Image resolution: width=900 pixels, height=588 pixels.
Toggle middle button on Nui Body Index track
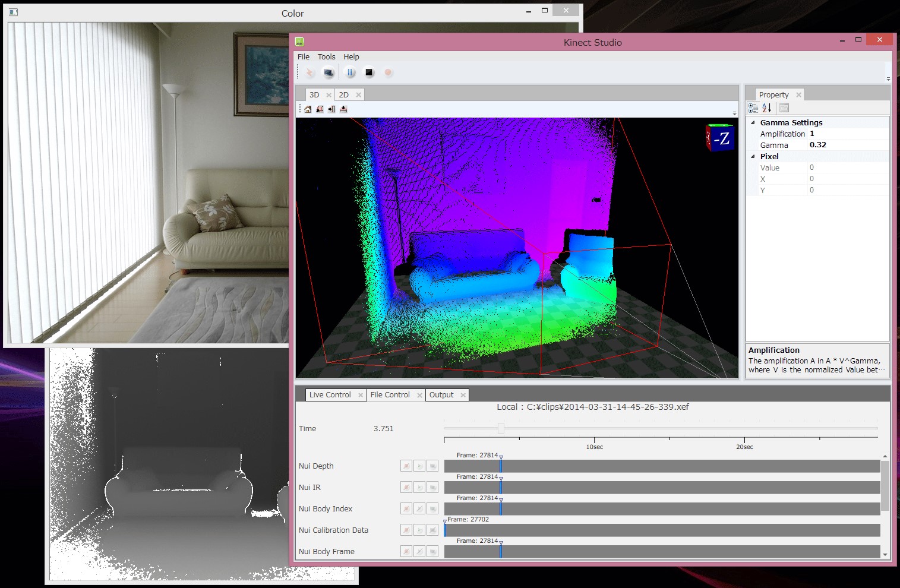click(x=419, y=509)
